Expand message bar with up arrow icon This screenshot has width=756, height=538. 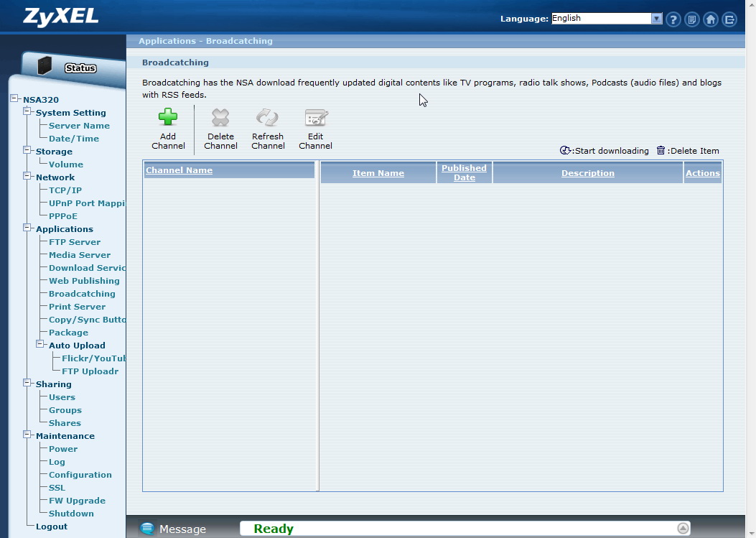pyautogui.click(x=683, y=529)
